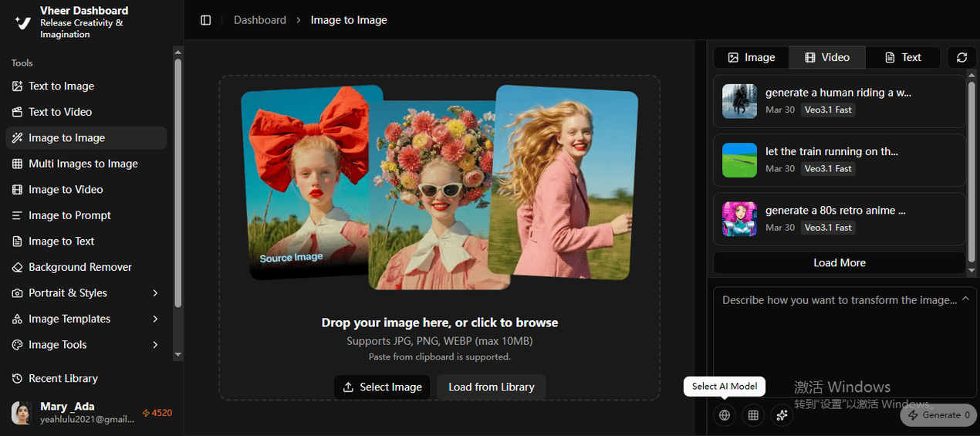Click 'generate a 80s retro anime ...' entry
Viewport: 980px width, 436px height.
point(840,219)
